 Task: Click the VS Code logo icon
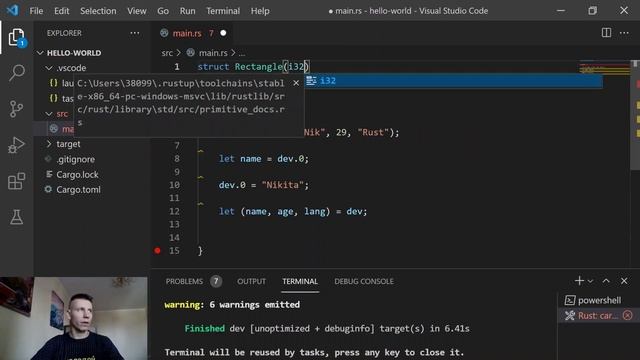(x=12, y=10)
